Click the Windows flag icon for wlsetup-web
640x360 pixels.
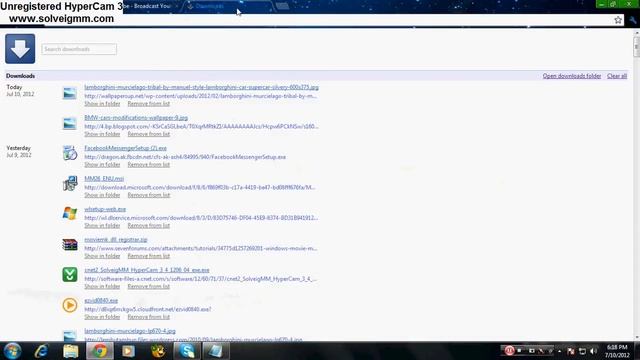70,213
